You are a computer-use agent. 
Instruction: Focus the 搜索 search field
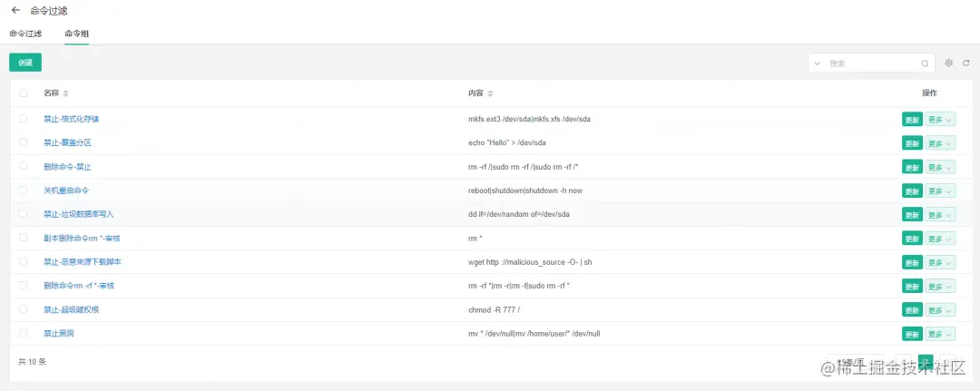[872, 64]
